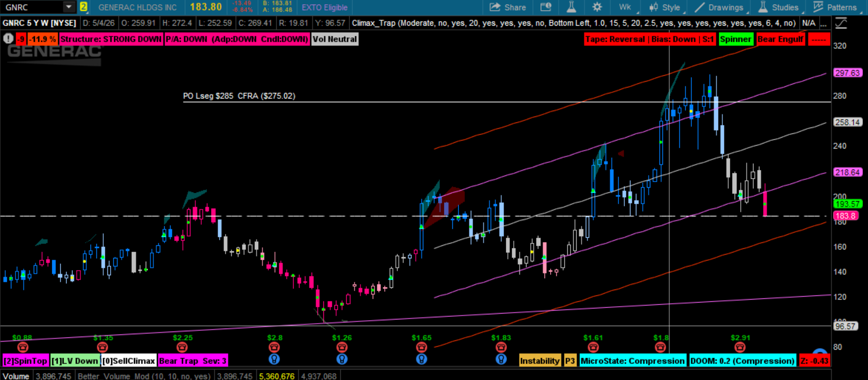Click the window-with-clock icon next to Share

546,7
